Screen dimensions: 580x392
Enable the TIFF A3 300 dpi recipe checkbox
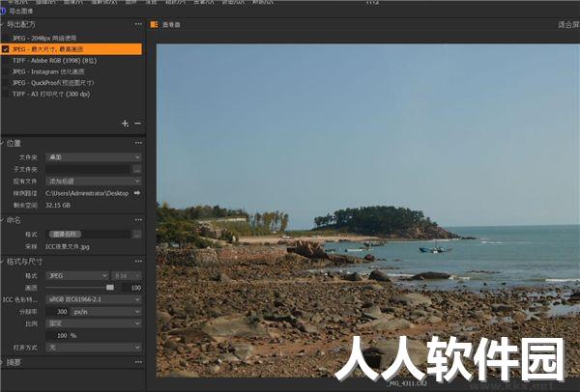pos(5,94)
